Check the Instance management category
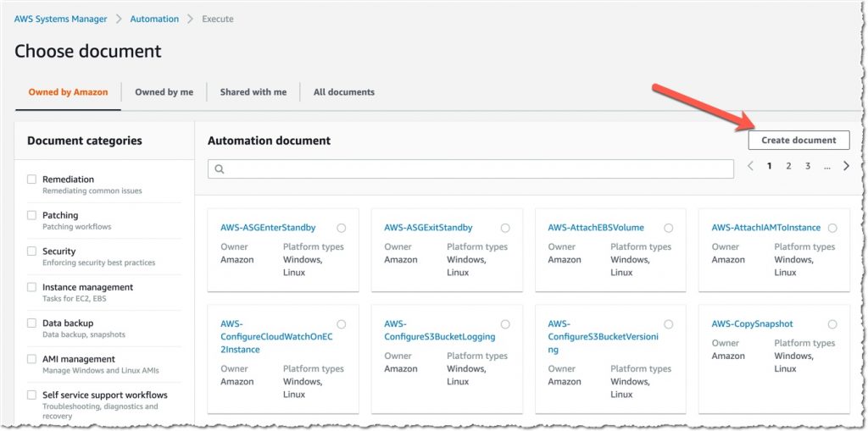This screenshot has width=868, height=431. (x=31, y=287)
